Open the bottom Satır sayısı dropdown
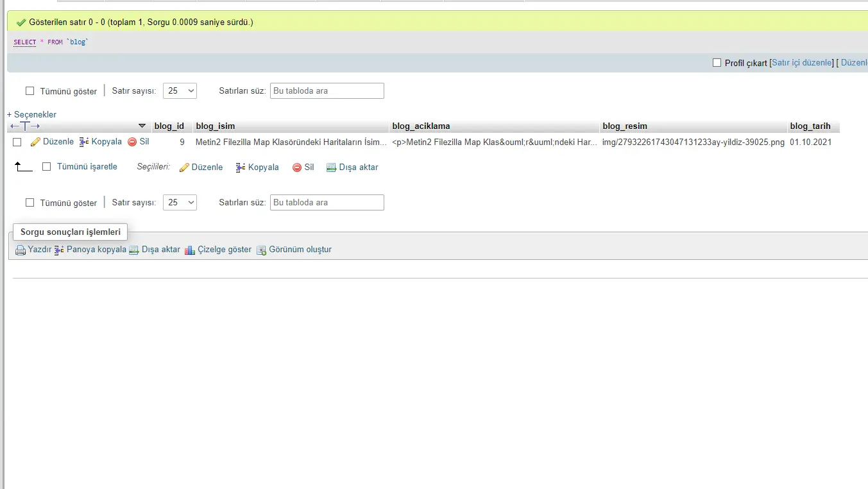The width and height of the screenshot is (868, 489). 180,203
